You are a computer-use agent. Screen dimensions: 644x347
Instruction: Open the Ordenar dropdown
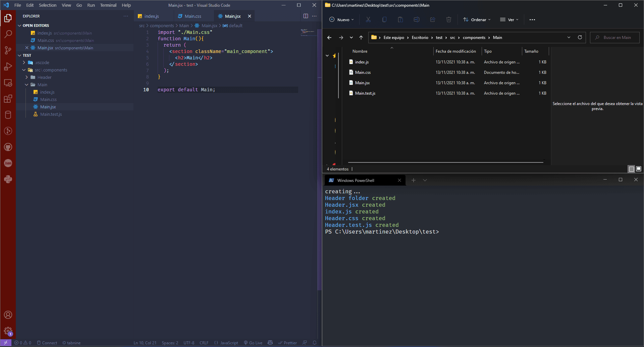pyautogui.click(x=477, y=19)
